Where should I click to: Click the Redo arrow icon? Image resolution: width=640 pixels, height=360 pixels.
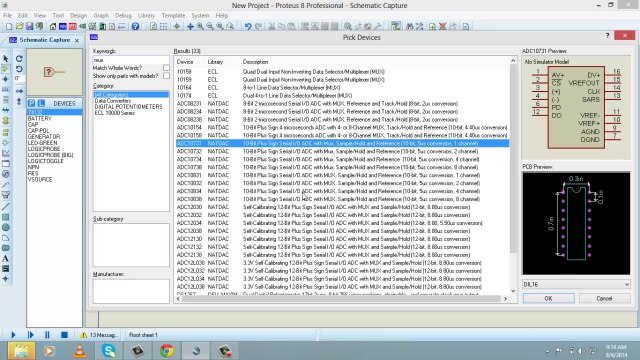click(258, 26)
